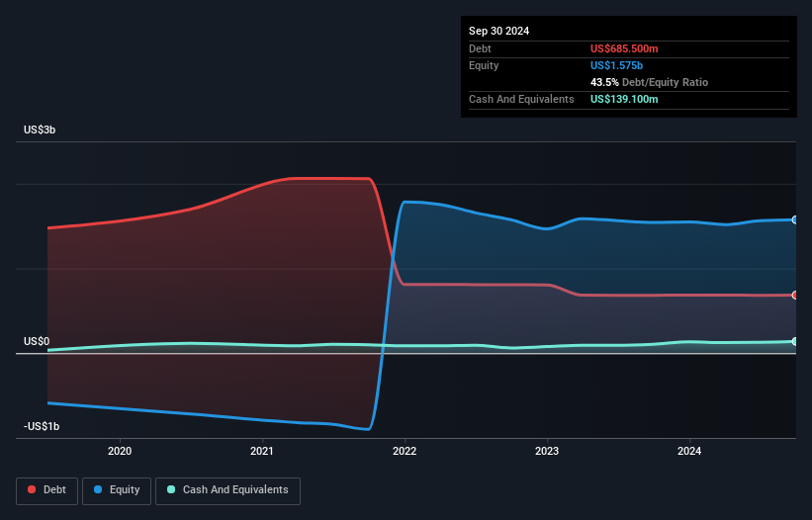Click the US$139.100m cash value

[624, 99]
